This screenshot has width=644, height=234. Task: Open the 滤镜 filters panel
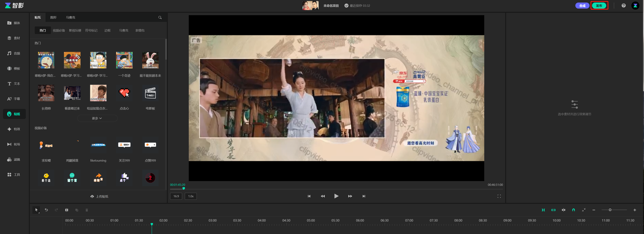click(x=14, y=159)
